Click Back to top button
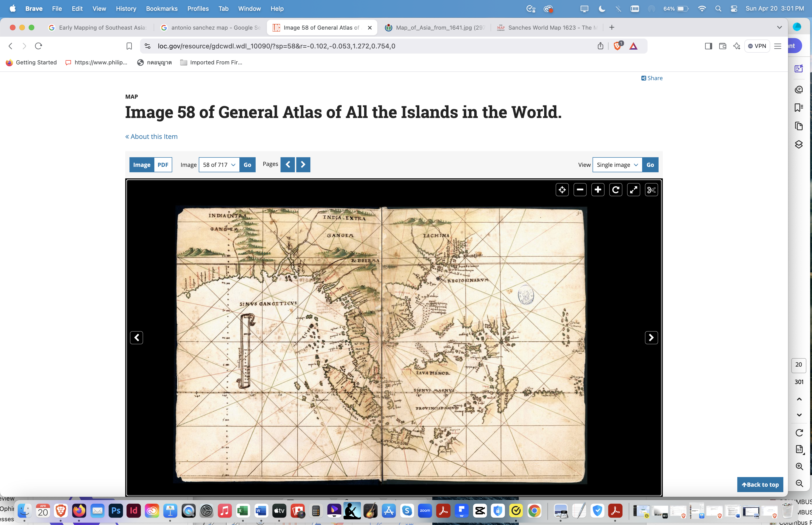 click(x=760, y=484)
